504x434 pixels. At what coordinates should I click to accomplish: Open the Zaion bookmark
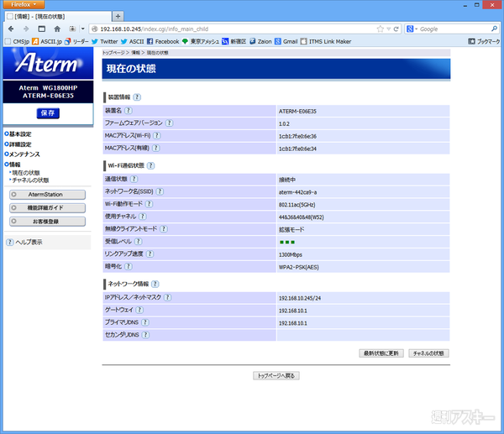tap(260, 41)
